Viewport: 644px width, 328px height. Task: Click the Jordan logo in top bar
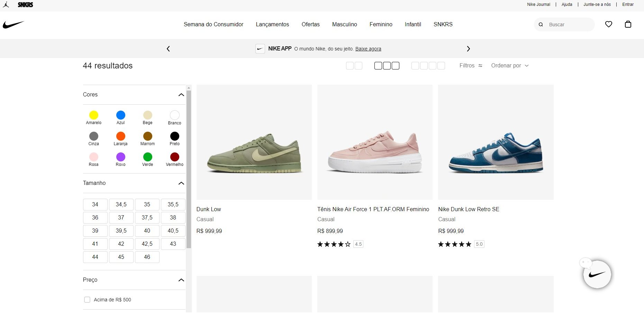click(x=6, y=4)
